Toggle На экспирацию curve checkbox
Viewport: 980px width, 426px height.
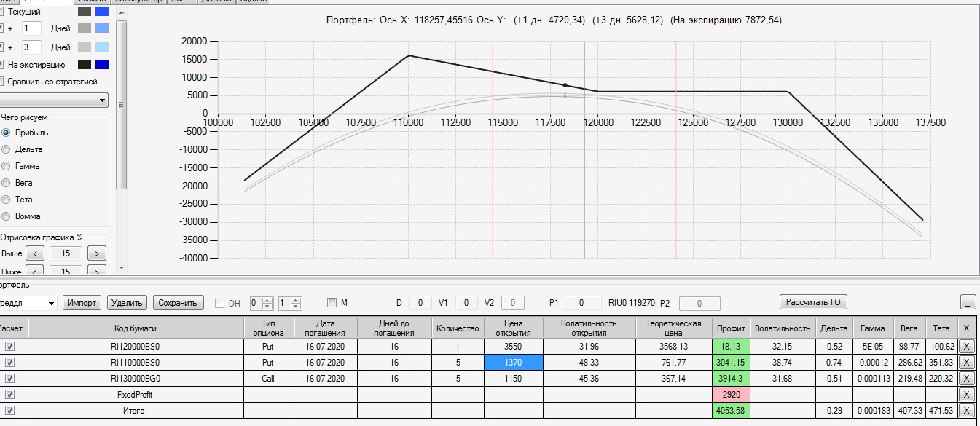click(x=2, y=65)
